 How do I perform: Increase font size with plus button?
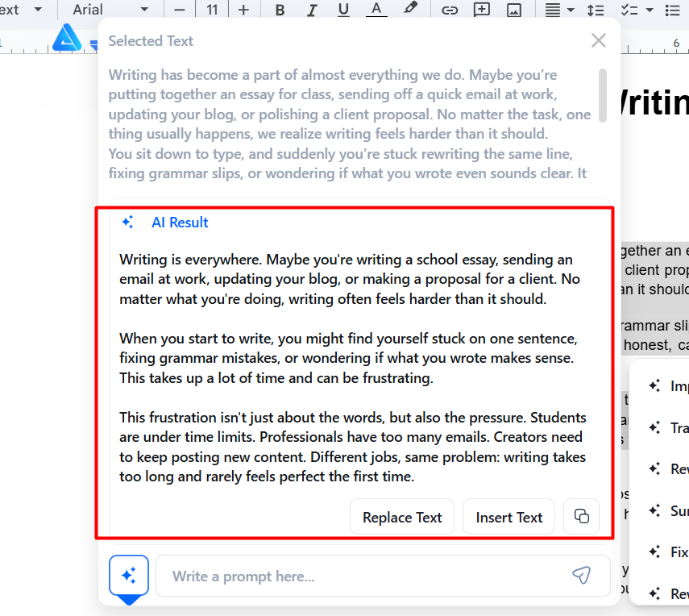(x=243, y=10)
